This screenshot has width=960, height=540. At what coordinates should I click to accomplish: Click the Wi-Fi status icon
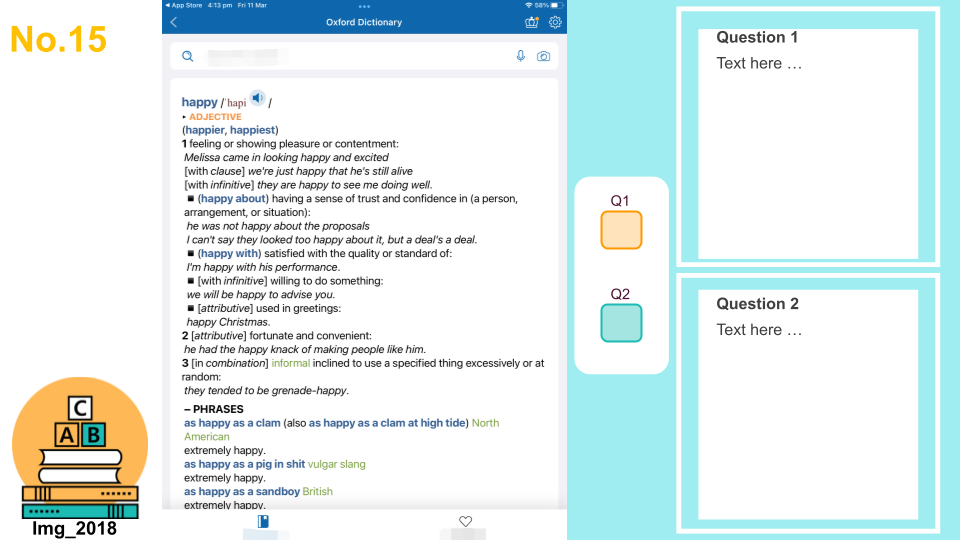coord(528,5)
